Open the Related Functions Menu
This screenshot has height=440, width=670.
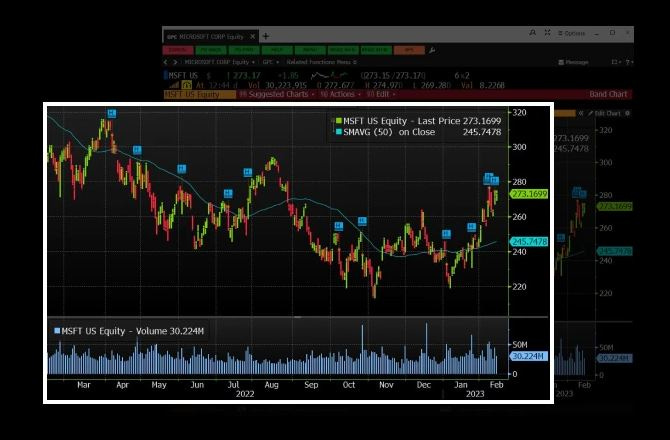pyautogui.click(x=321, y=62)
